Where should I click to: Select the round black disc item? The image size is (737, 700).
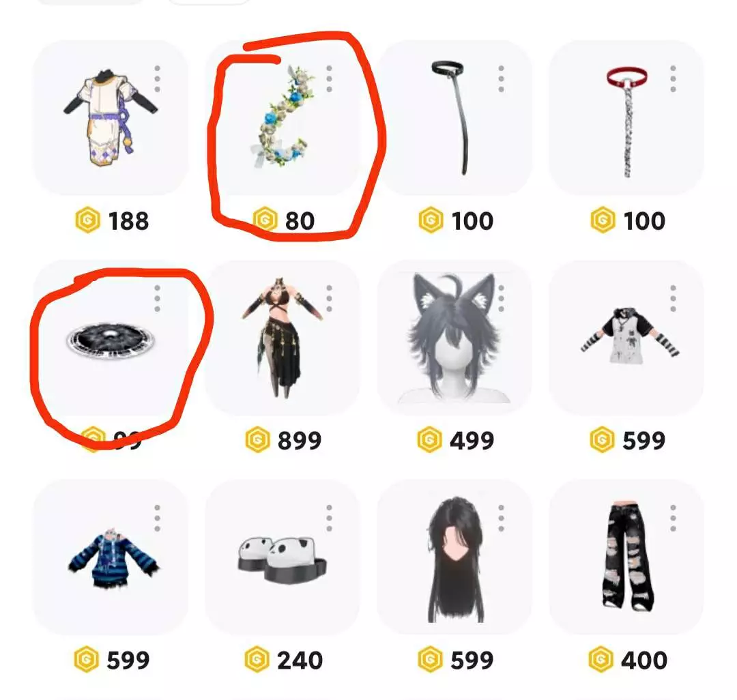click(x=111, y=337)
